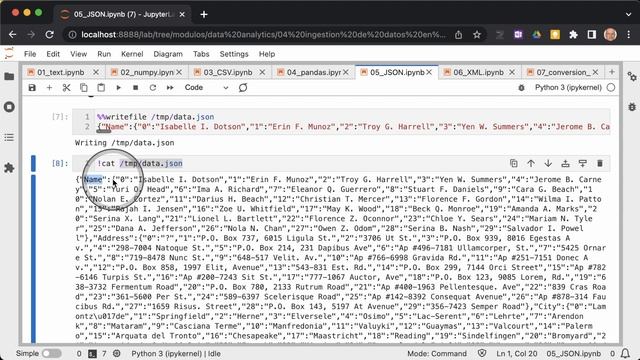Image resolution: width=640 pixels, height=360 pixels.
Task: Click Ln 1, Col 20 in status bar
Action: point(517,353)
